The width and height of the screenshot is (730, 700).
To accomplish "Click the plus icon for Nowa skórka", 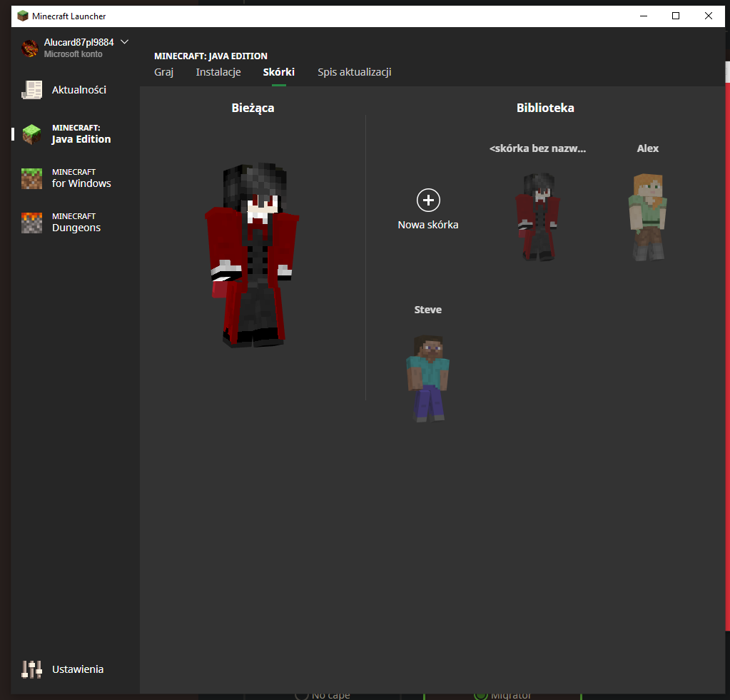I will [428, 201].
